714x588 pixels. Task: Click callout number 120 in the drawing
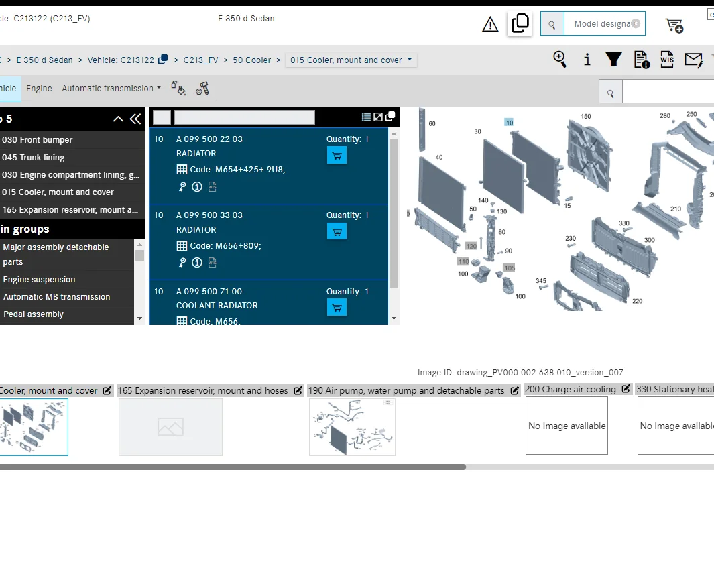point(471,246)
